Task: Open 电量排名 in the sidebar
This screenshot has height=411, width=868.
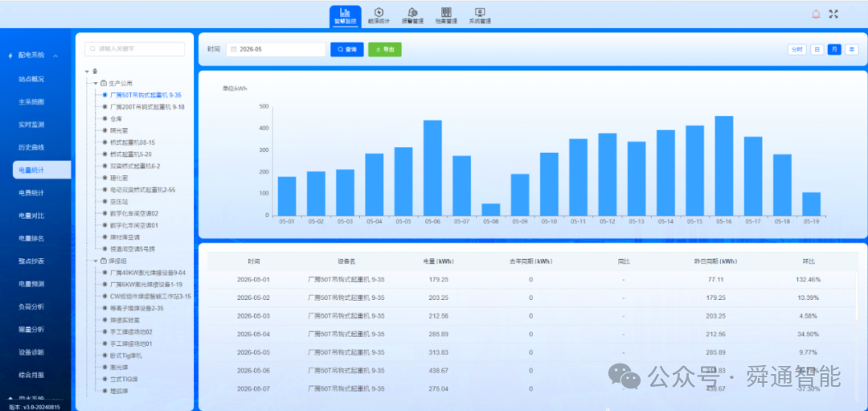Action: click(31, 238)
